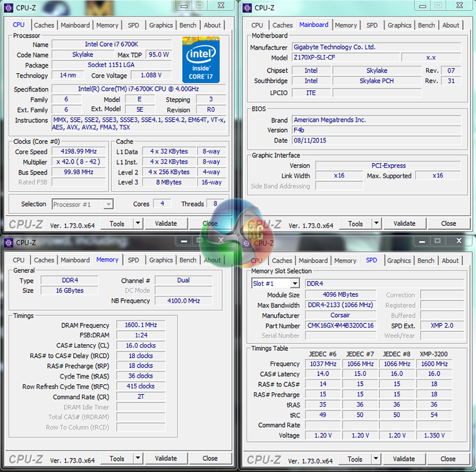
Task: Click the Part Number field CMK16GX4M4B3200C16
Action: [x=340, y=326]
